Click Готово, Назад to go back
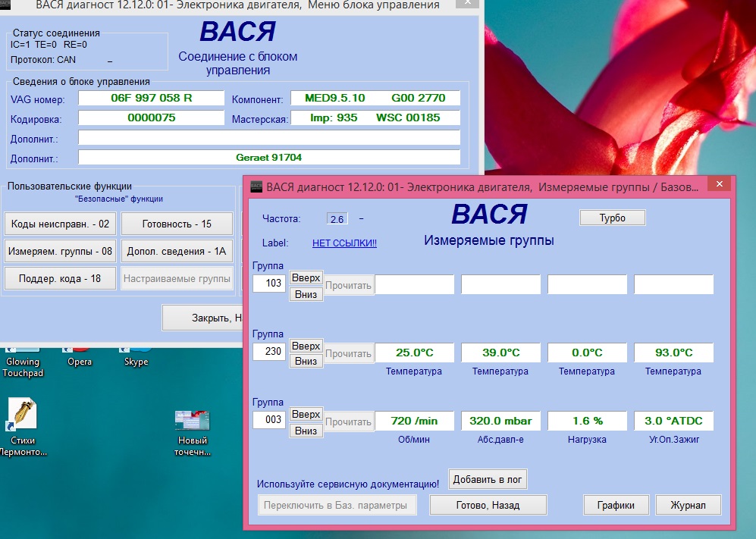 coord(488,505)
